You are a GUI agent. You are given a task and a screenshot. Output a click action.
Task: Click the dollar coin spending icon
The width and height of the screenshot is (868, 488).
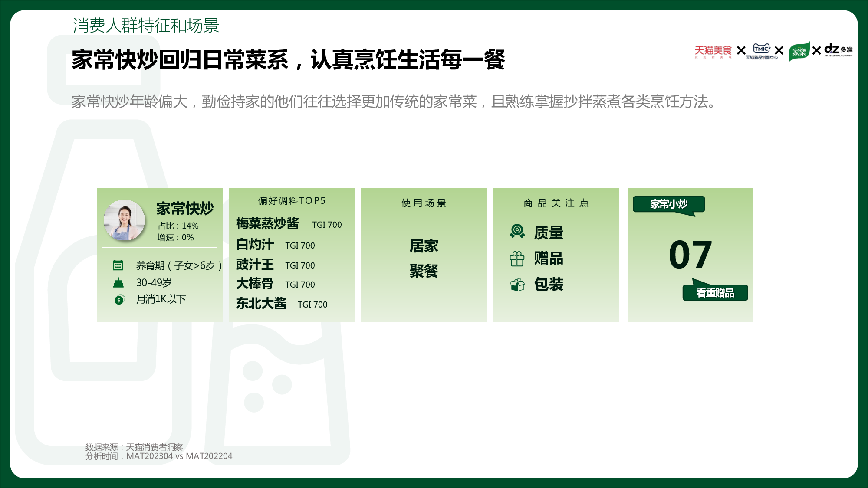pyautogui.click(x=119, y=299)
